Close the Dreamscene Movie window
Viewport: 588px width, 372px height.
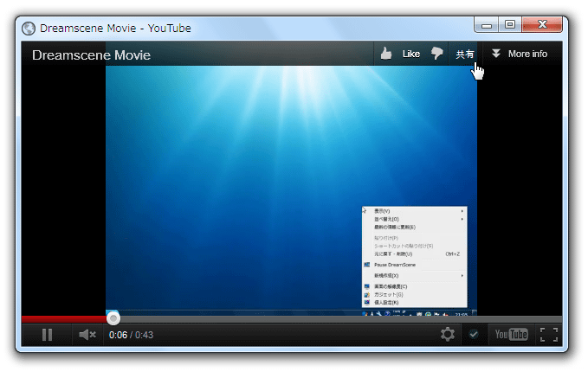(x=542, y=25)
